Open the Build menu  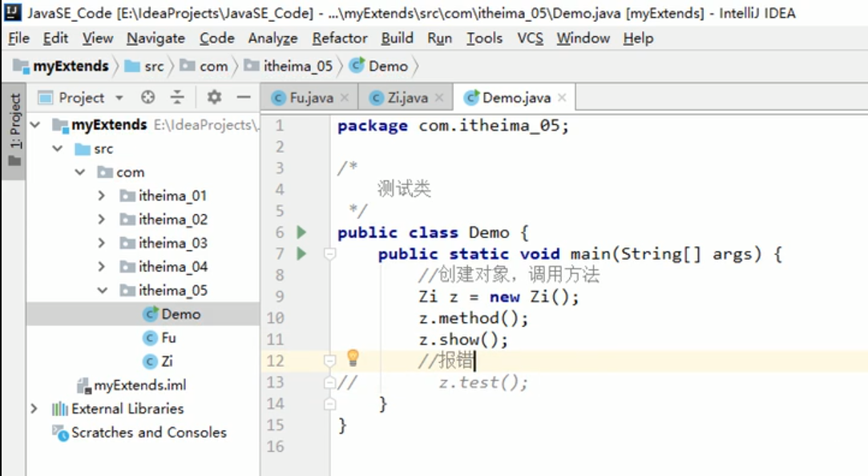(x=397, y=38)
